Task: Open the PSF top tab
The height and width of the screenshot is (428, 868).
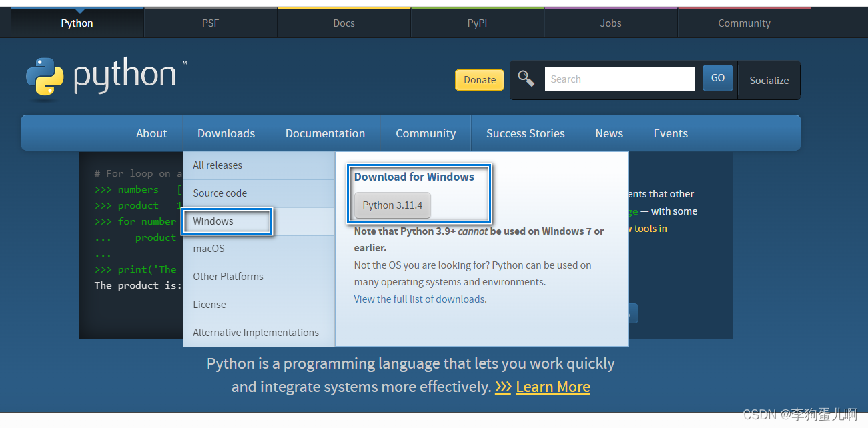Action: 211,23
